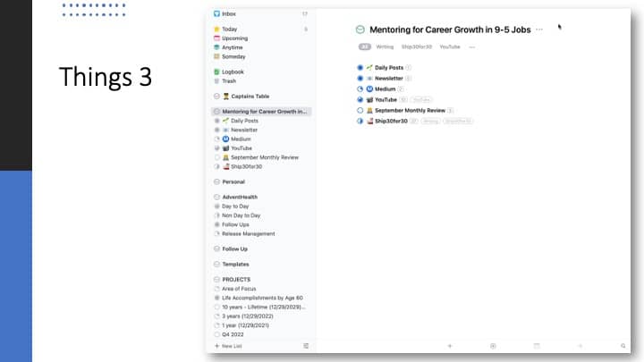Screen dimensions: 644x362
Task: Open Newsletter in main list
Action: [x=389, y=78]
